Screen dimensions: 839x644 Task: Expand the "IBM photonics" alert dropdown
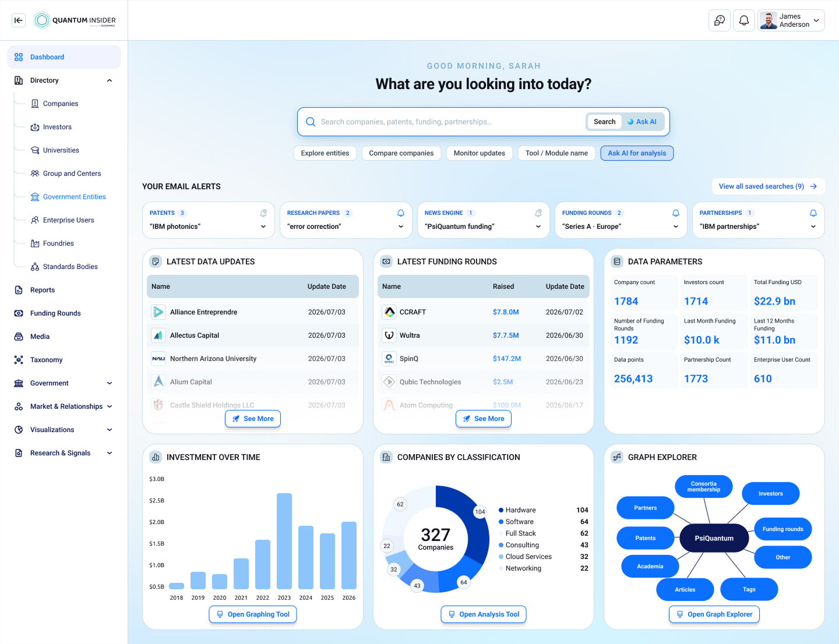click(263, 227)
